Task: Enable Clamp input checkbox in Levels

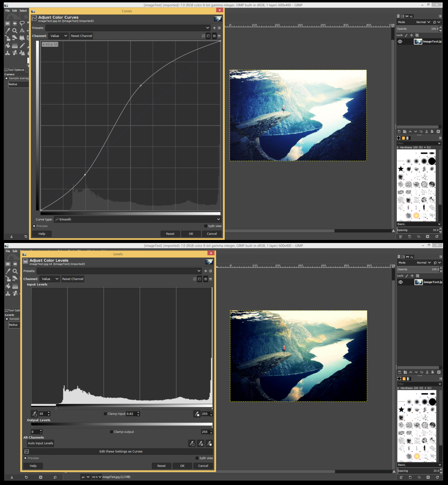Action: coord(105,414)
